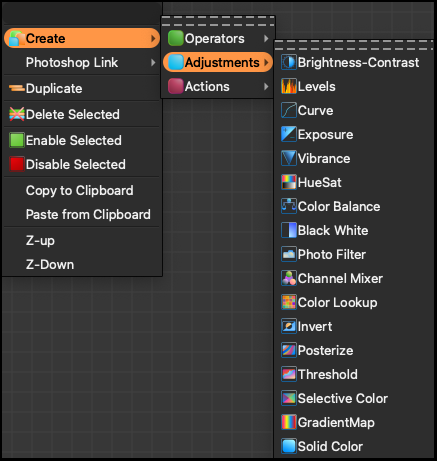Open the Photoshop Link submenu arrow
This screenshot has width=437, height=461.
point(153,62)
